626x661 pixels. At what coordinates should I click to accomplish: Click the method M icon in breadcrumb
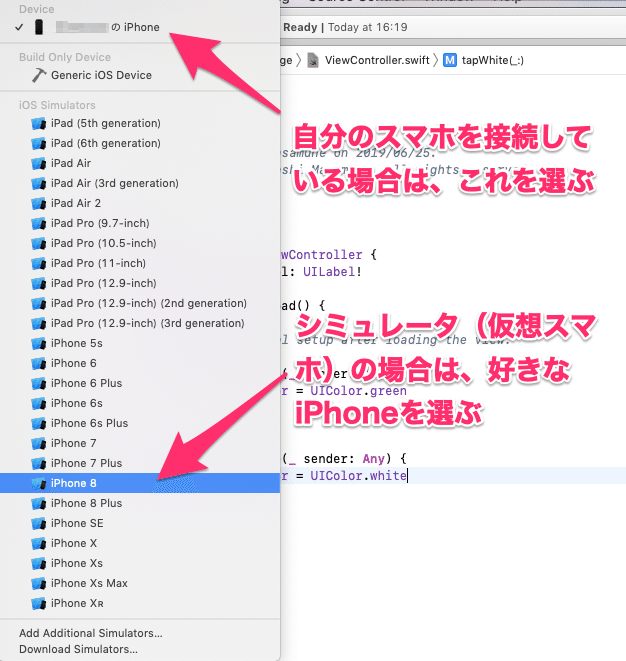[x=450, y=60]
